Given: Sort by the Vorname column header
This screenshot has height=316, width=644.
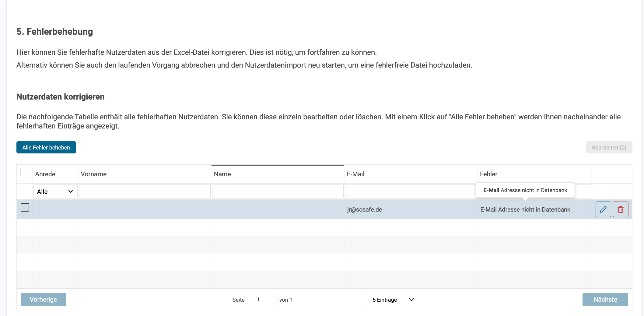Looking at the screenshot, I should [144, 174].
